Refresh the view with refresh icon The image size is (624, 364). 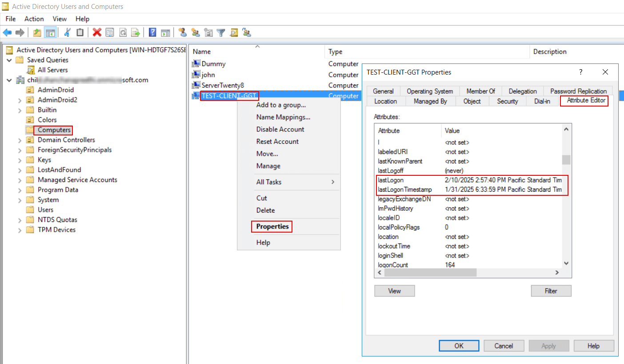123,32
